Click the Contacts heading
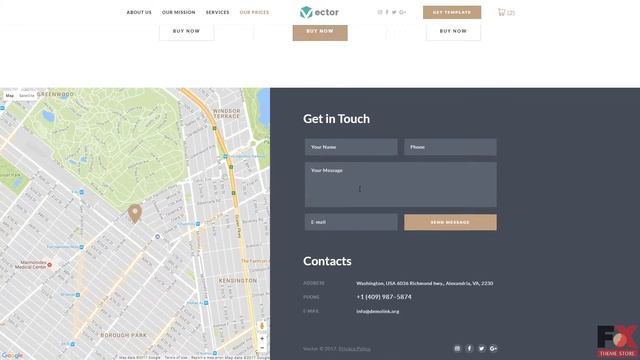This screenshot has width=640, height=360. 327,261
